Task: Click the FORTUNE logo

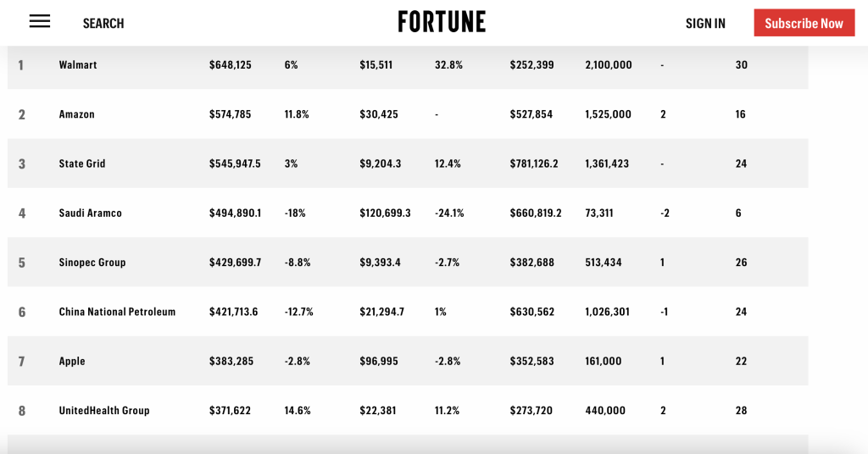Action: pos(442,22)
